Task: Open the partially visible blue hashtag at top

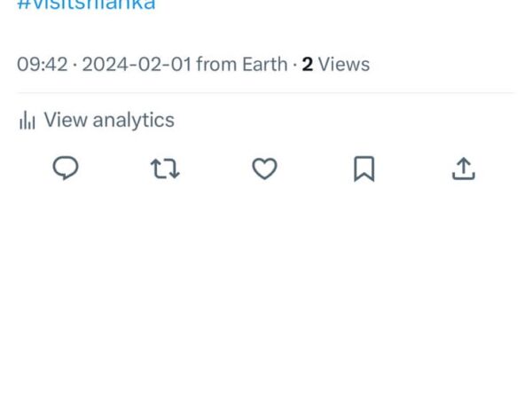Action: click(86, 4)
